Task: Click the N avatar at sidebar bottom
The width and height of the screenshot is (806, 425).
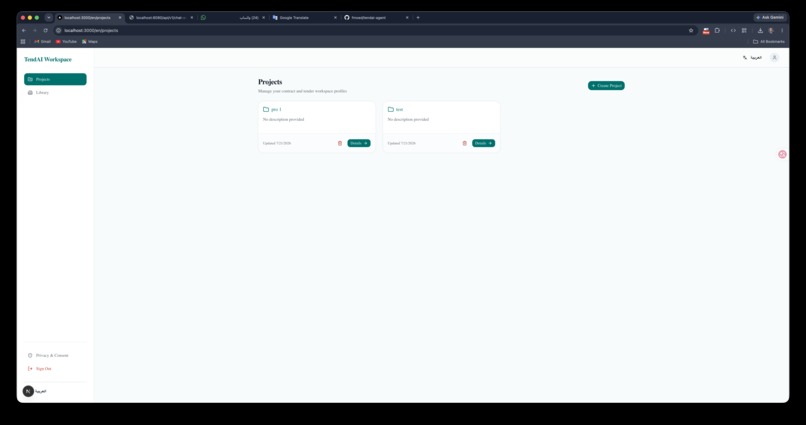Action: [28, 391]
